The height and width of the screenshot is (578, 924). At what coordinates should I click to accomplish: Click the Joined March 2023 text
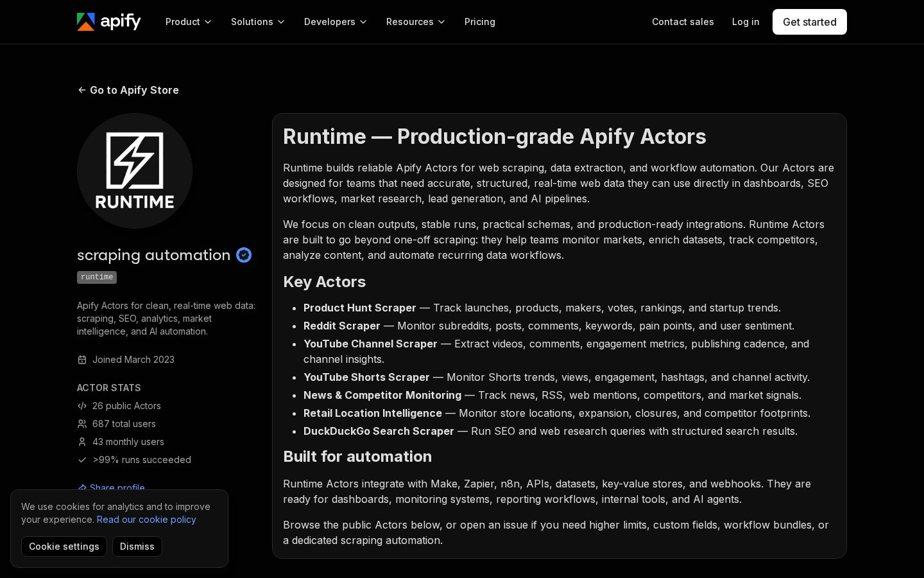[133, 360]
